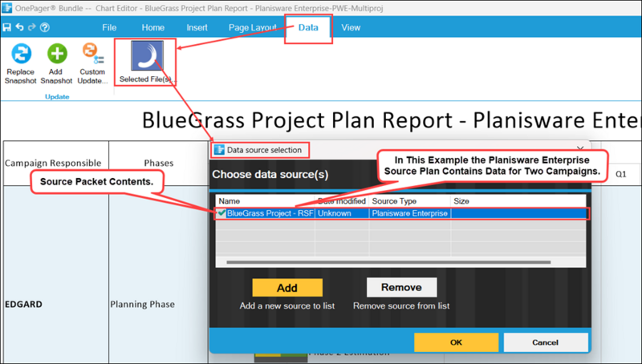Click the Undo arrow icon

tap(19, 27)
